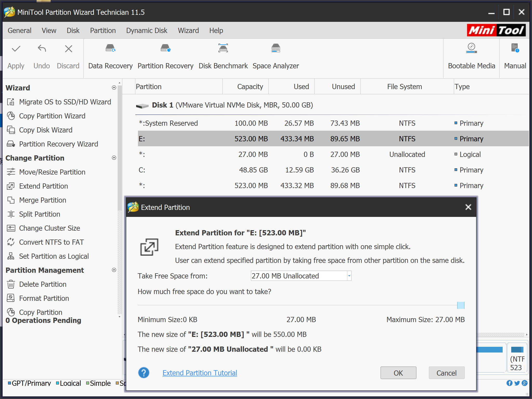The width and height of the screenshot is (532, 399).
Task: Open Copy Partition Wizard
Action: [x=46, y=116]
